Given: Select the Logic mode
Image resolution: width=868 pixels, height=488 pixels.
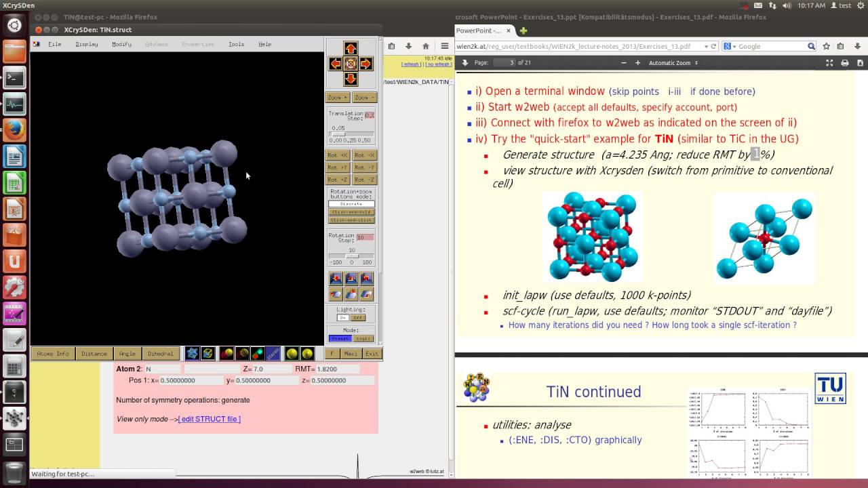Looking at the screenshot, I should [x=363, y=338].
